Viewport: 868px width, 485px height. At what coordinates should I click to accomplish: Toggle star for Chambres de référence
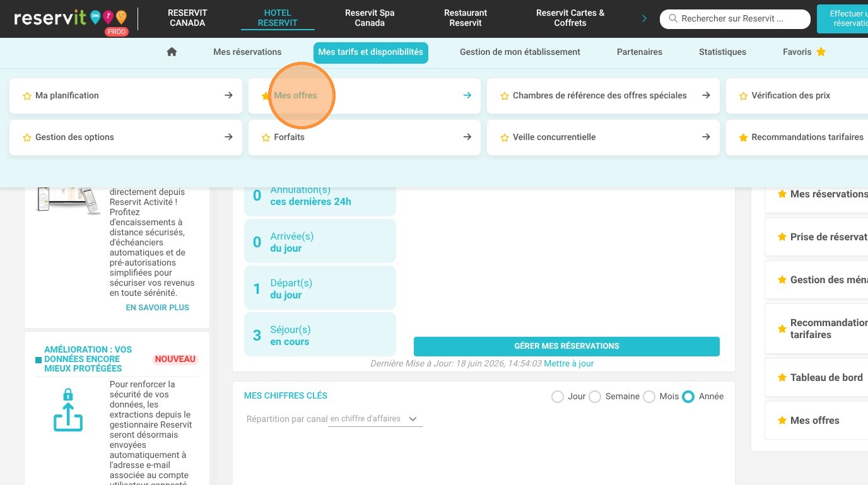point(504,96)
